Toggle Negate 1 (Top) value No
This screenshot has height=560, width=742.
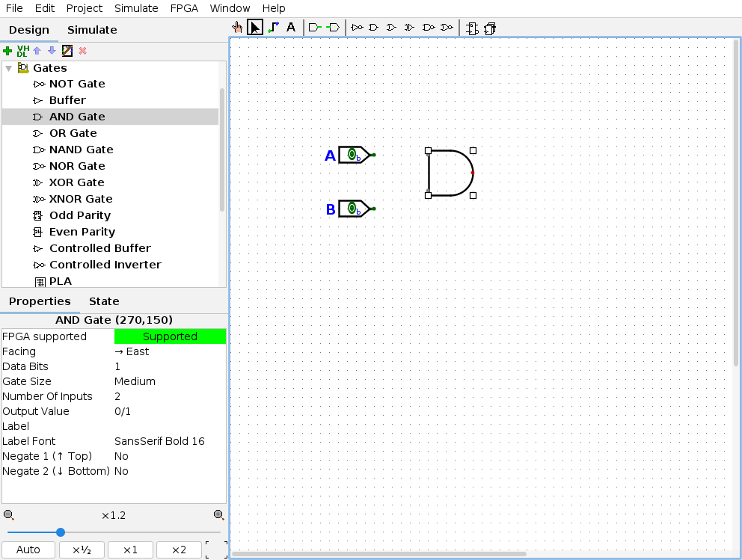point(169,456)
